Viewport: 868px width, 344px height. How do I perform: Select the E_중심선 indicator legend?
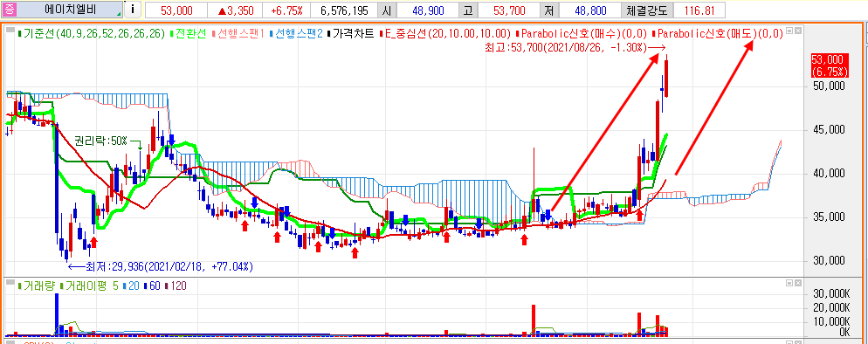pos(446,34)
